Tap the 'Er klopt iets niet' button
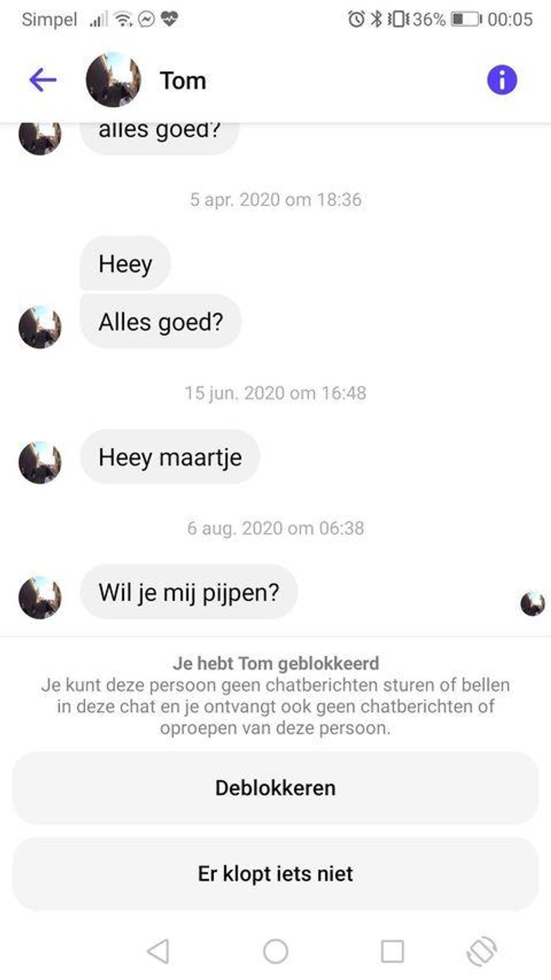 275,873
